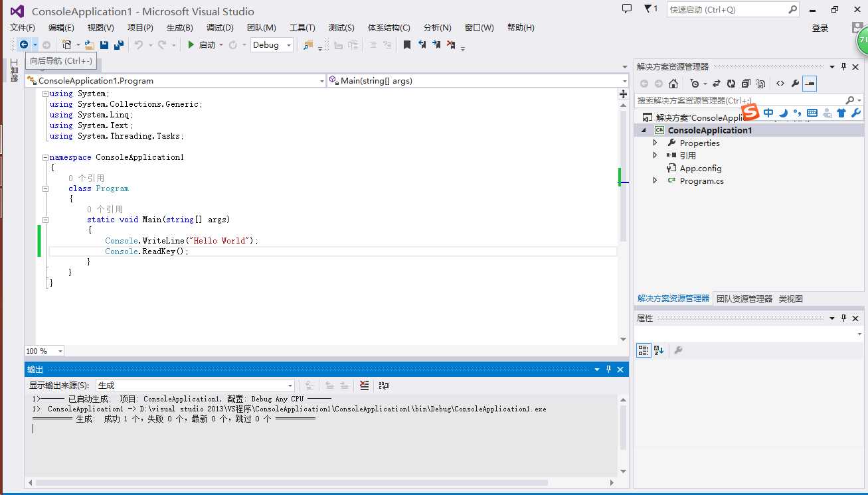Image resolution: width=868 pixels, height=495 pixels.
Task: Click the Open File folder icon
Action: 89,45
